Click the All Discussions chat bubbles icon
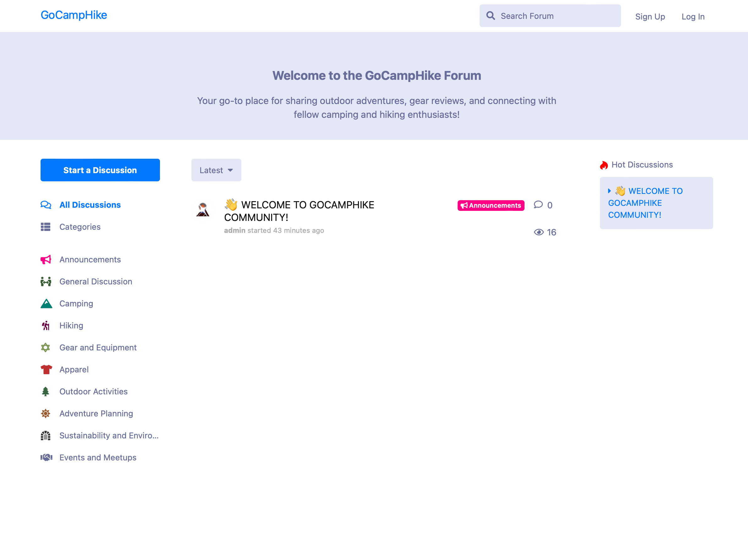The height and width of the screenshot is (560, 748). tap(46, 205)
